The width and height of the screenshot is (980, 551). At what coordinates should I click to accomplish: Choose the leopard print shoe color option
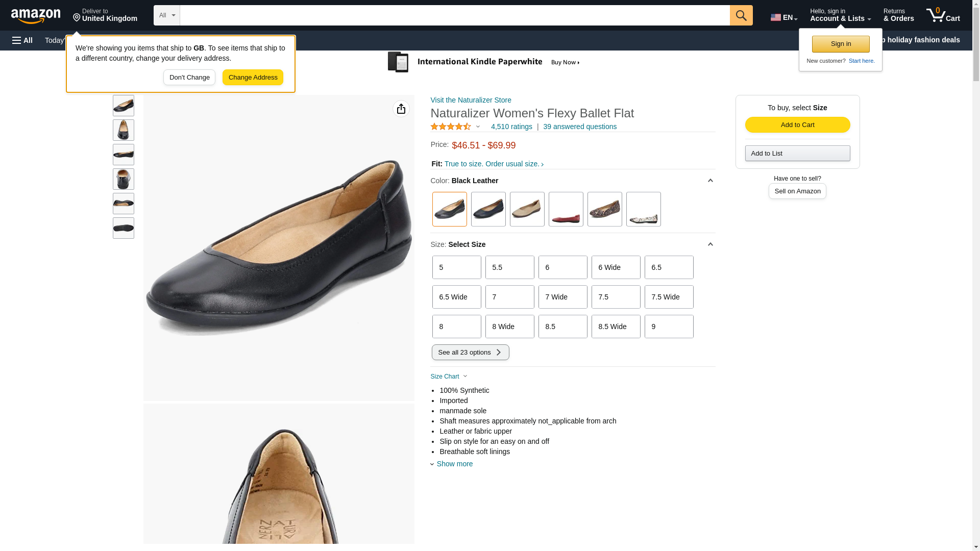[605, 209]
